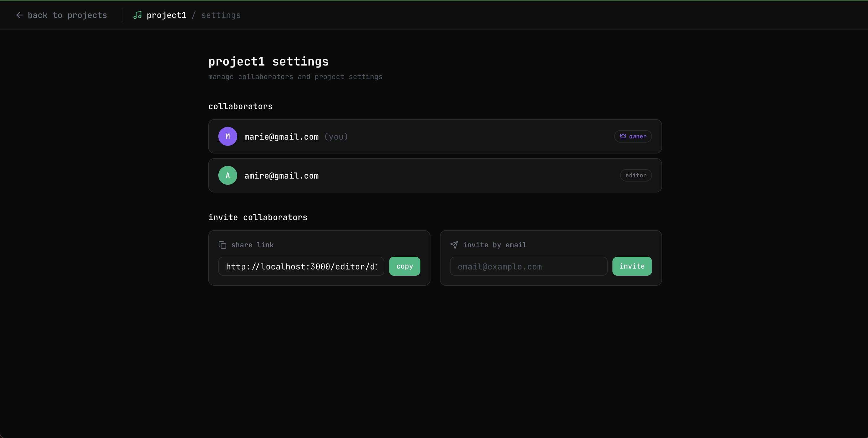
Task: Select the settings breadcrumb item
Action: [x=221, y=15]
